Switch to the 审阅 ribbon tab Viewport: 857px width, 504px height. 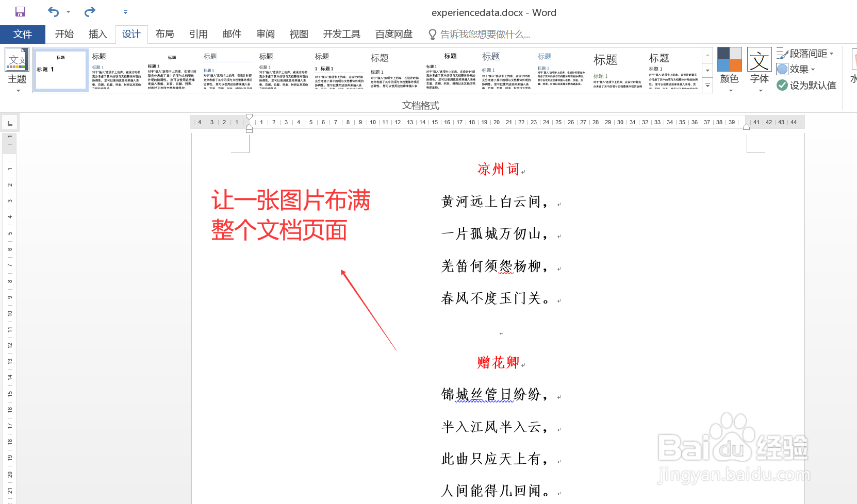click(265, 34)
